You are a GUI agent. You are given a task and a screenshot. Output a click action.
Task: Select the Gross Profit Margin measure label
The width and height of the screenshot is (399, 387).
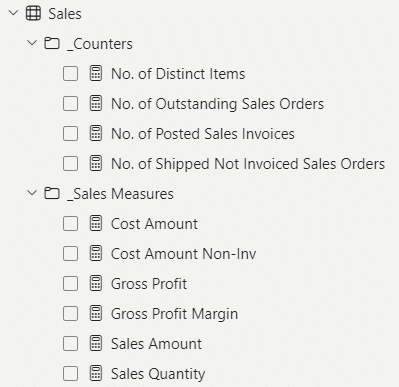pyautogui.click(x=174, y=314)
